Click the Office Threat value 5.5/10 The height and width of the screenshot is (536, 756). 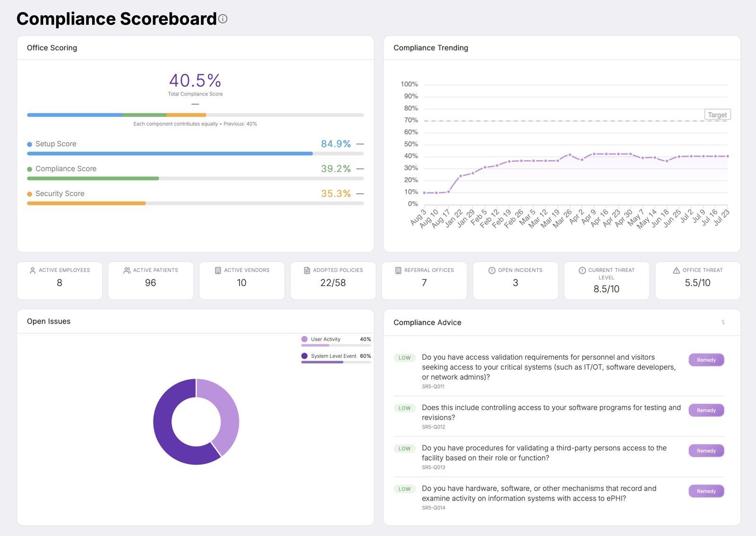(697, 283)
